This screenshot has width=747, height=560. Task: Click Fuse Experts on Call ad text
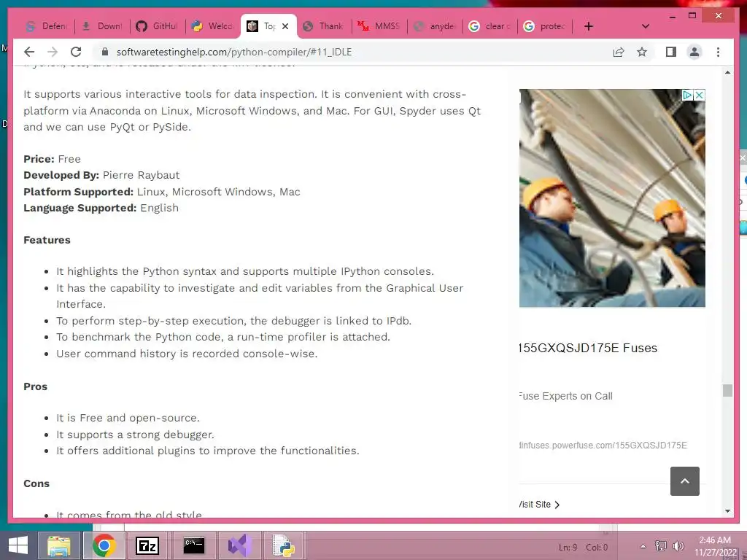coord(566,396)
